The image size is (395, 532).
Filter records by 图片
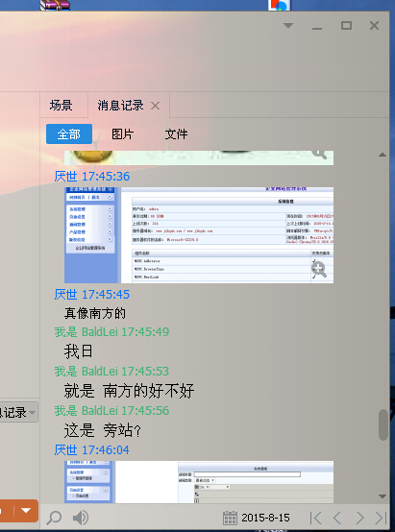[x=123, y=134]
